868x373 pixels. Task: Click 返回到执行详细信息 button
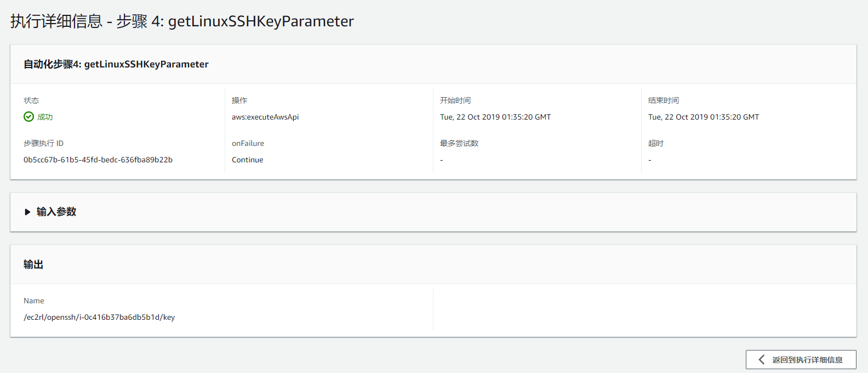(x=801, y=360)
